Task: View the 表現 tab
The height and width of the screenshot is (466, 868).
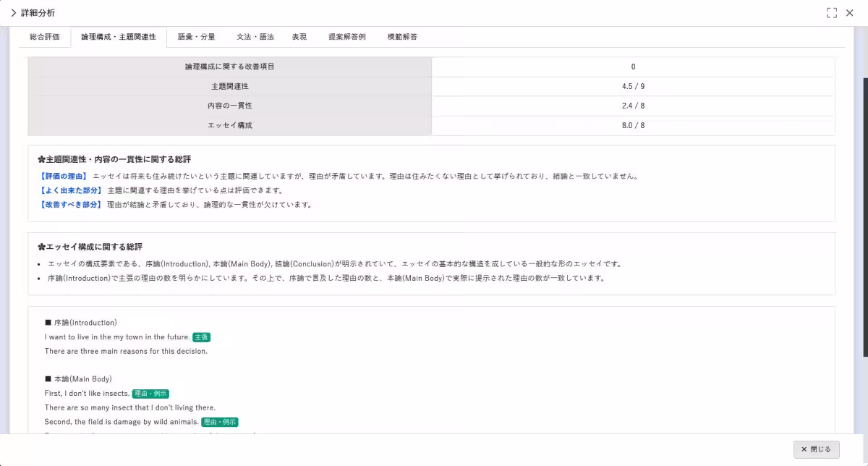Action: point(299,36)
